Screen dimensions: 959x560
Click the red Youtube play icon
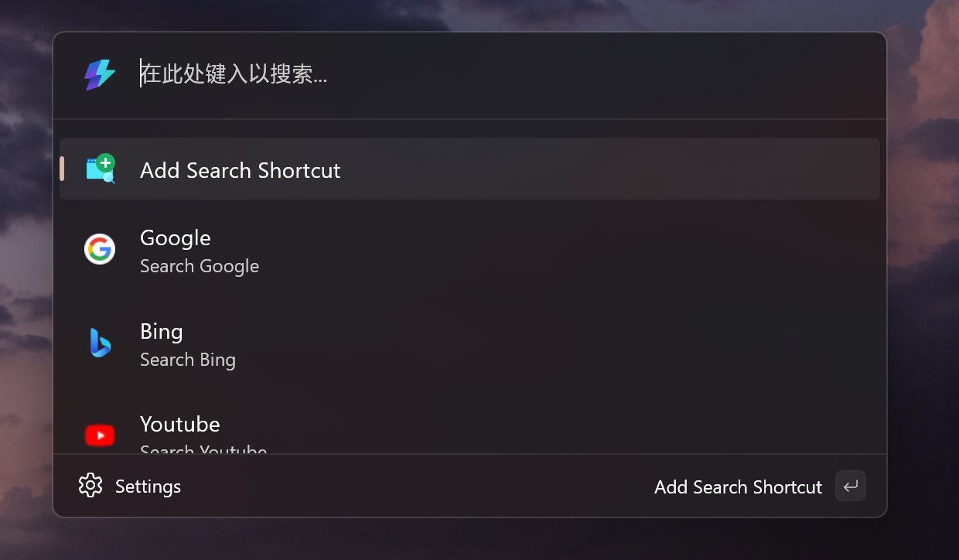[100, 435]
